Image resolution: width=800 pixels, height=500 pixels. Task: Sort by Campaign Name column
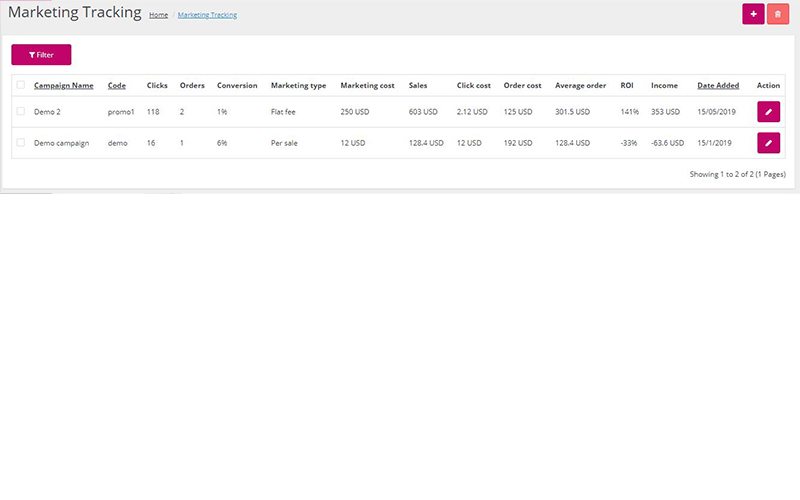pyautogui.click(x=64, y=86)
